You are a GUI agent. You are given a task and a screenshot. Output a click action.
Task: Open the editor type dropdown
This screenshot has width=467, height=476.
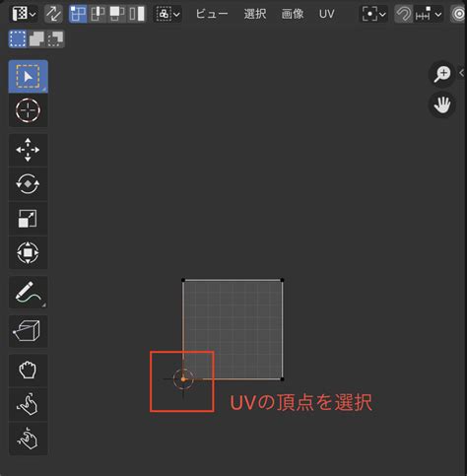[x=24, y=14]
